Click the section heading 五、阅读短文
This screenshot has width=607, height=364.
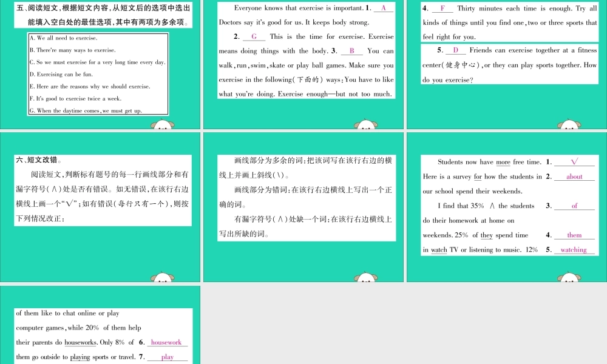click(103, 15)
